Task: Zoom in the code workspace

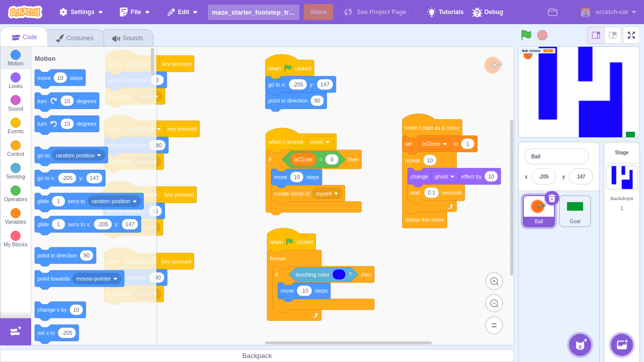Action: click(494, 282)
